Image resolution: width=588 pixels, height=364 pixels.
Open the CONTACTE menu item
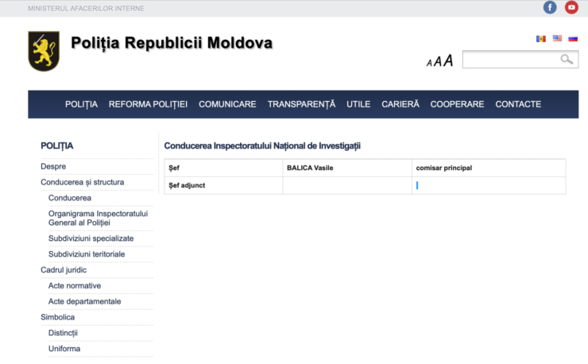pos(518,104)
